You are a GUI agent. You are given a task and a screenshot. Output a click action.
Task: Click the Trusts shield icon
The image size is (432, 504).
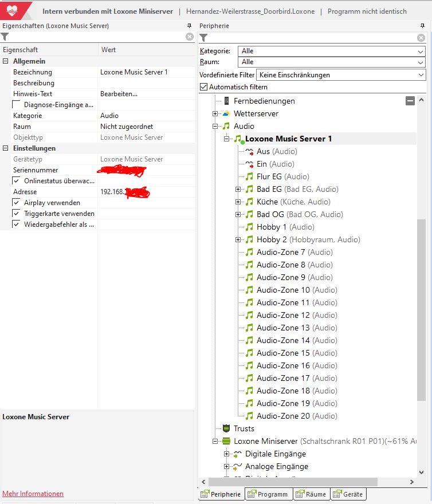[226, 428]
